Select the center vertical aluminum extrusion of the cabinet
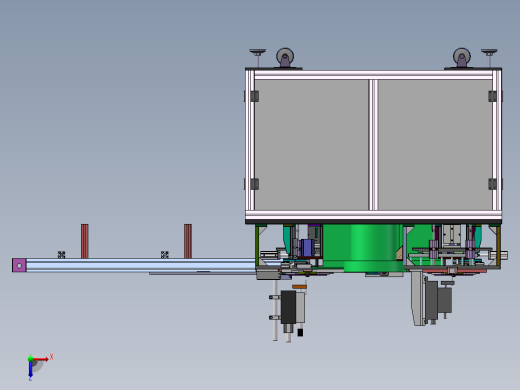The height and width of the screenshot is (390, 520). coord(373,145)
